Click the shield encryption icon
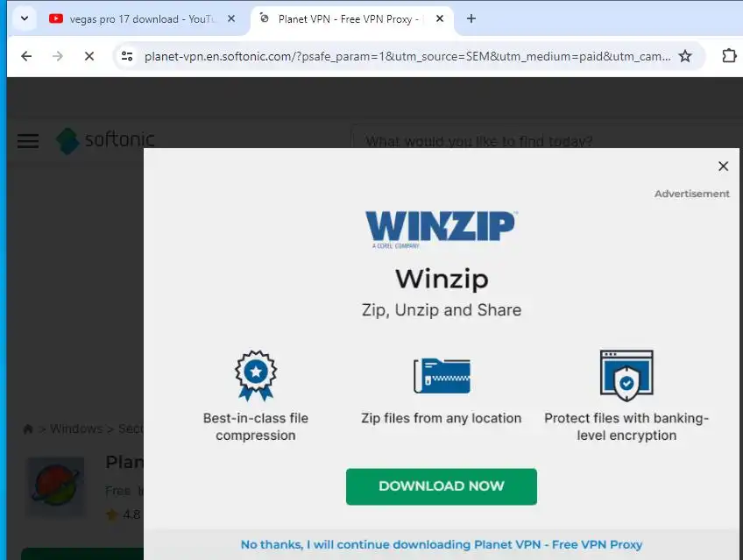The width and height of the screenshot is (743, 560). tap(626, 376)
